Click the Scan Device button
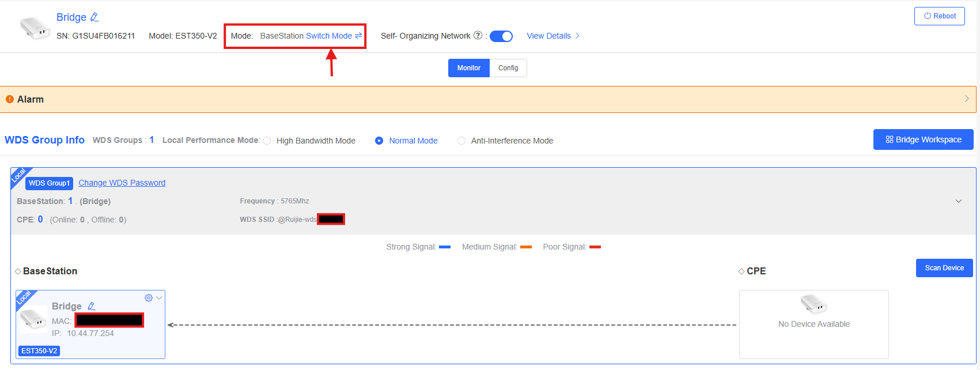 [944, 268]
